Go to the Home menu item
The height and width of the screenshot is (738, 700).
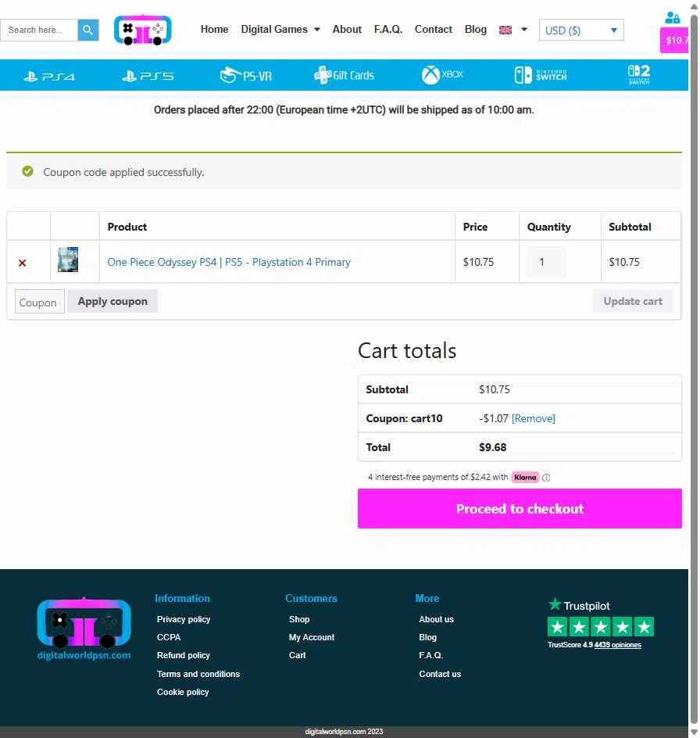click(215, 29)
